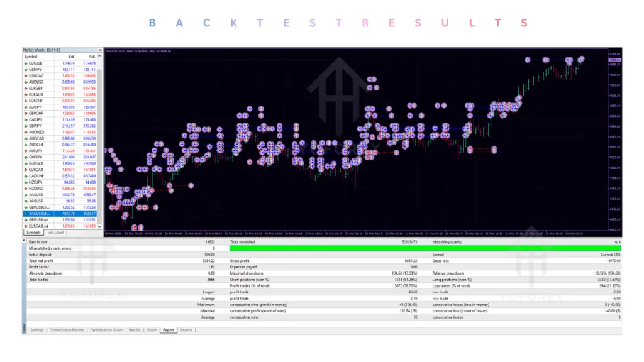Click the Gross loss value -4970.00
The height and width of the screenshot is (362, 644).
tap(613, 261)
